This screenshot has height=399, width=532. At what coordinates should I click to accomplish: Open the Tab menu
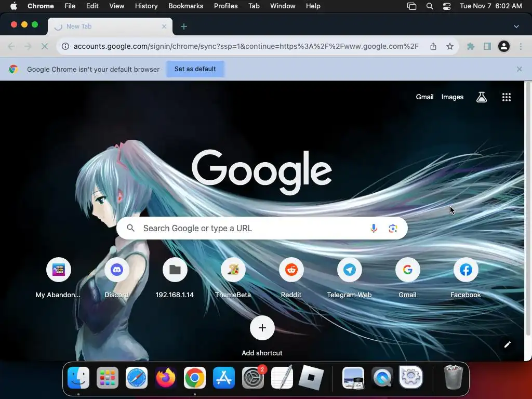[254, 6]
